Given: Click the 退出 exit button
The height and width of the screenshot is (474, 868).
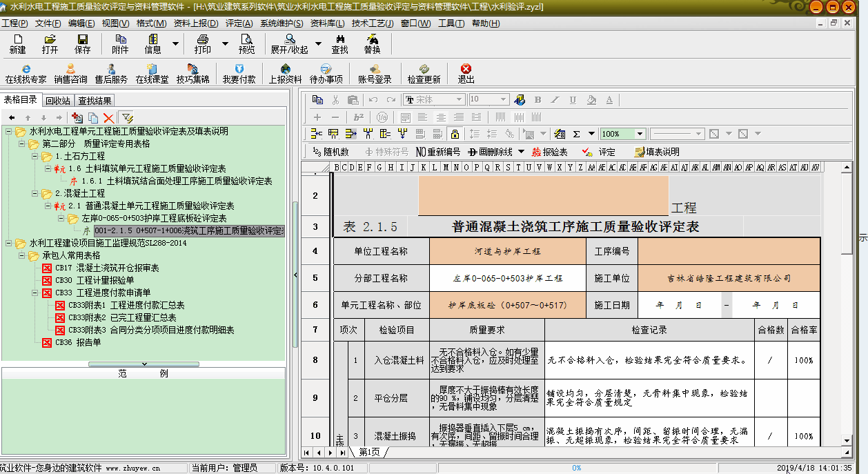Looking at the screenshot, I should click(465, 72).
